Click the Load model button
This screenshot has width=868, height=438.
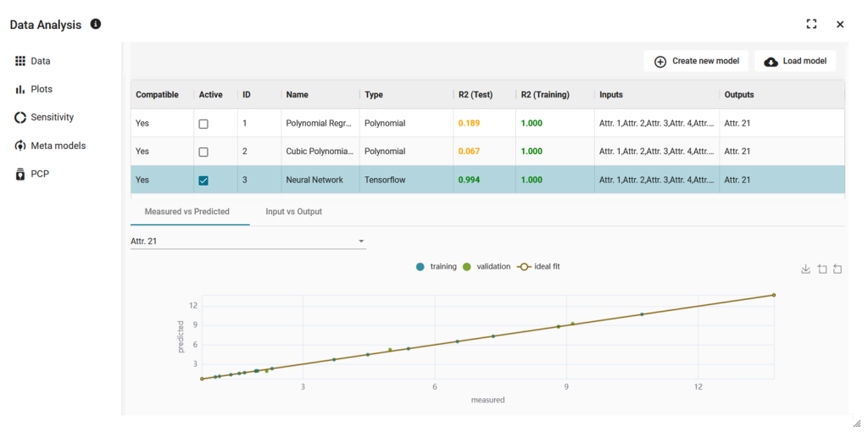coord(795,61)
